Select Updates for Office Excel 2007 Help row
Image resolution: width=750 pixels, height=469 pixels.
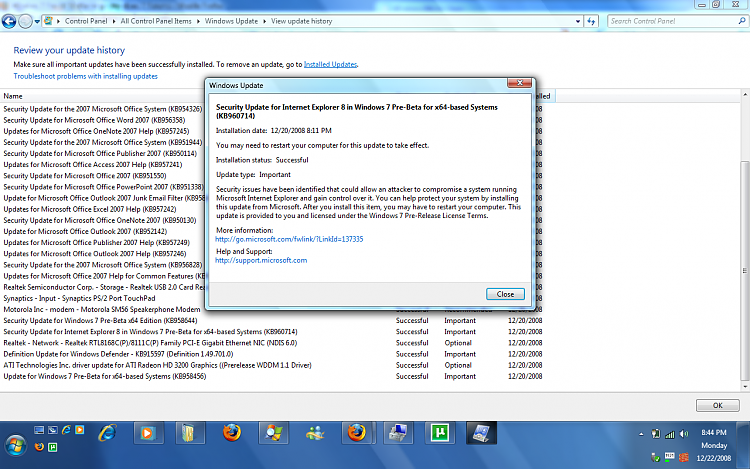[90, 209]
